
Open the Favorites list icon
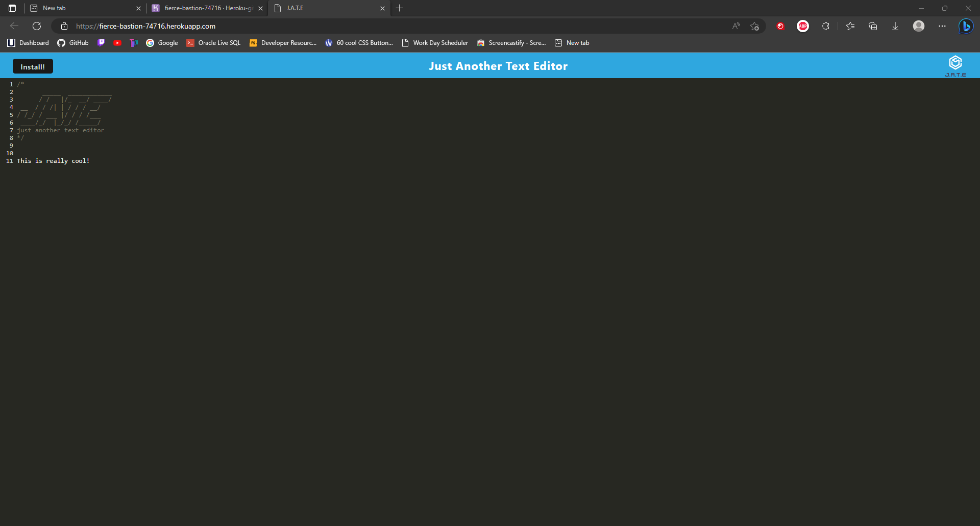[x=850, y=26]
